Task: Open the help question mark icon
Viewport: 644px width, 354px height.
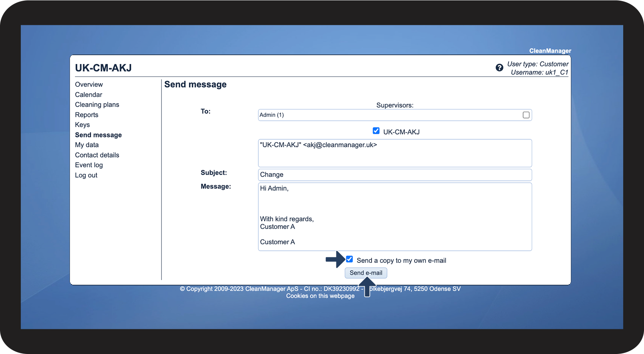Action: 499,68
